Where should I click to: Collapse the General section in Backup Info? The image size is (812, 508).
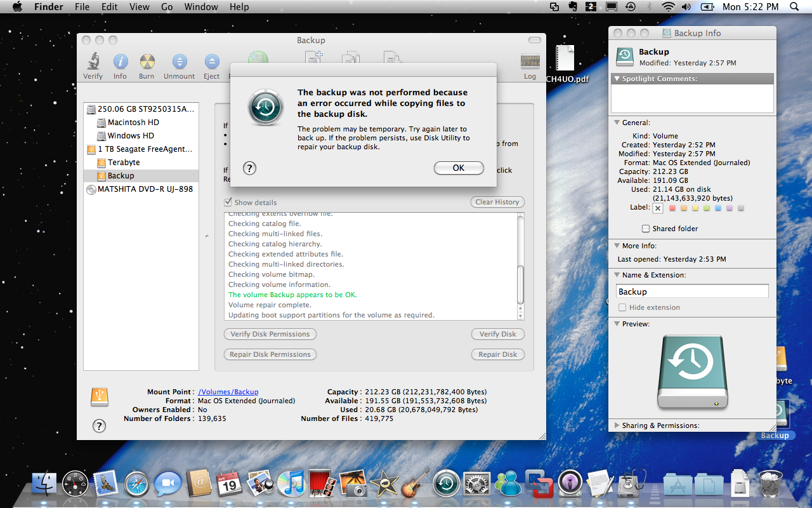coord(616,123)
